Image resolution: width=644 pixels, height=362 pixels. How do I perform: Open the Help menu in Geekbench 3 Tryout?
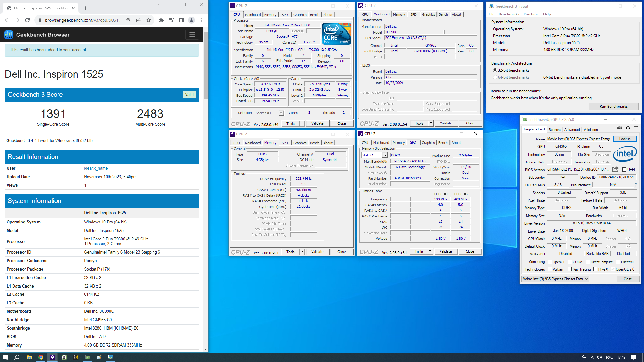pos(547,14)
